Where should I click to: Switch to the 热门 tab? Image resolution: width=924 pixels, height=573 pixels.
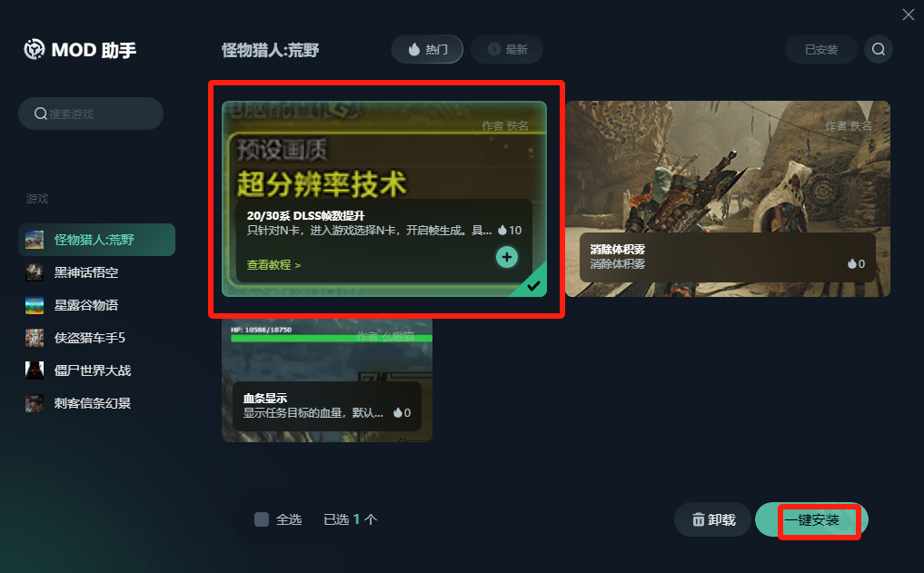click(x=427, y=49)
